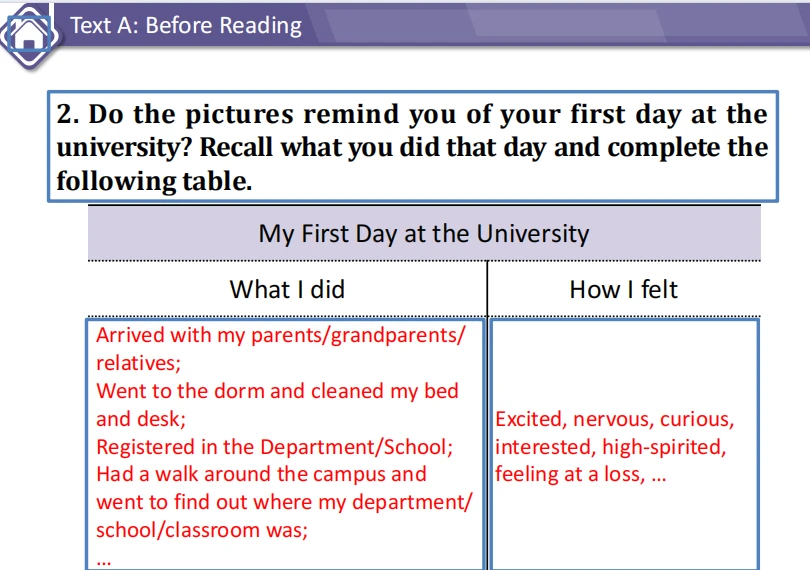Click the 'How I felt' column heading

(623, 289)
